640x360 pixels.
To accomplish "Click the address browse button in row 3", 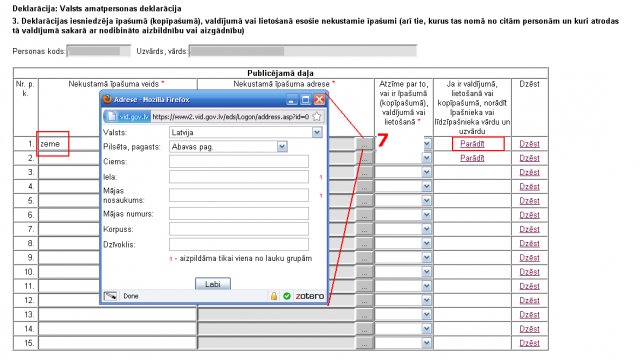I will pyautogui.click(x=364, y=173).
